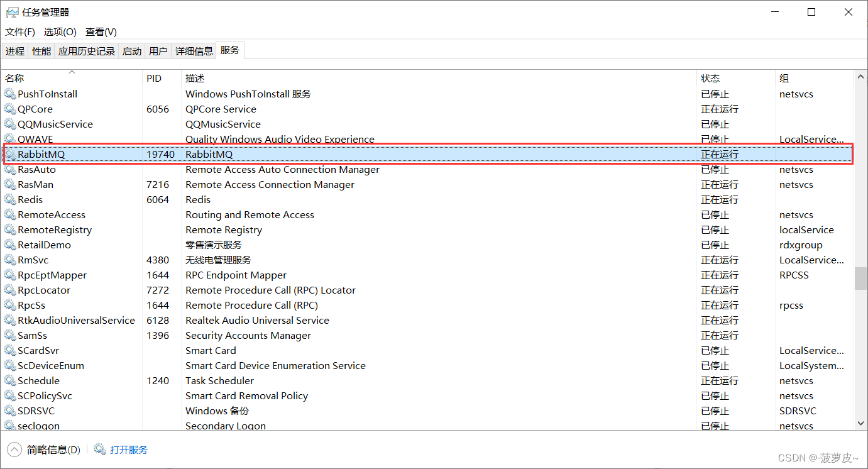868x469 pixels.
Task: Click the gear icon beside RabbitMQ
Action: click(10, 155)
